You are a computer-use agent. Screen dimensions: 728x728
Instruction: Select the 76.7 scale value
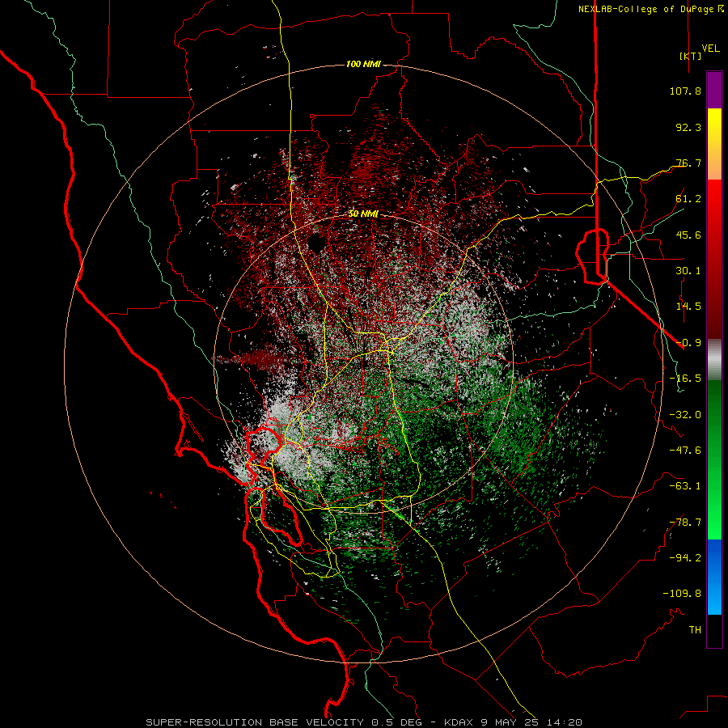point(688,163)
